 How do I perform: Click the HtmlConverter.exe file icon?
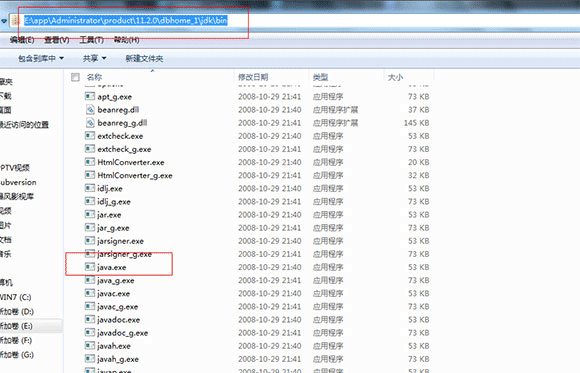(90, 162)
